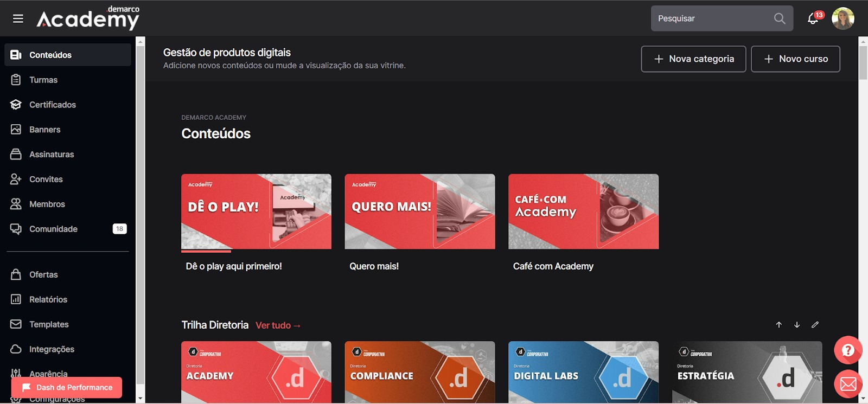Screen dimensions: 868x404
Task: Open Relatórios in the sidebar
Action: pos(68,299)
